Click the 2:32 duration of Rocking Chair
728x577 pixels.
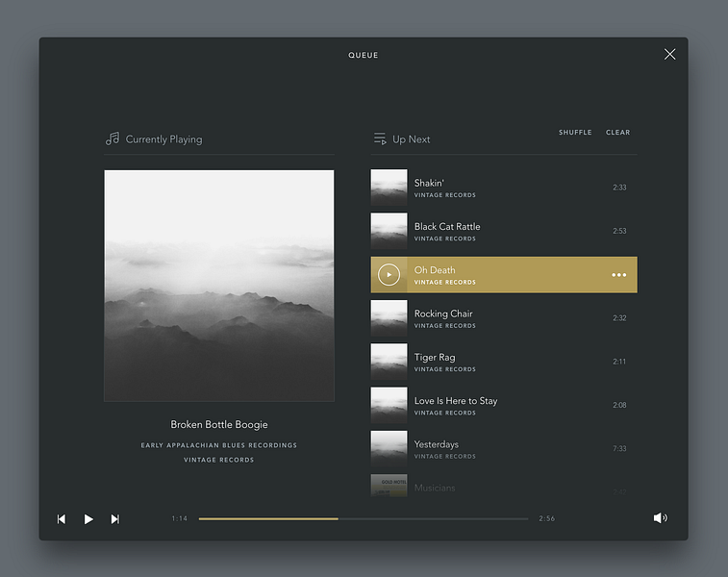click(619, 318)
